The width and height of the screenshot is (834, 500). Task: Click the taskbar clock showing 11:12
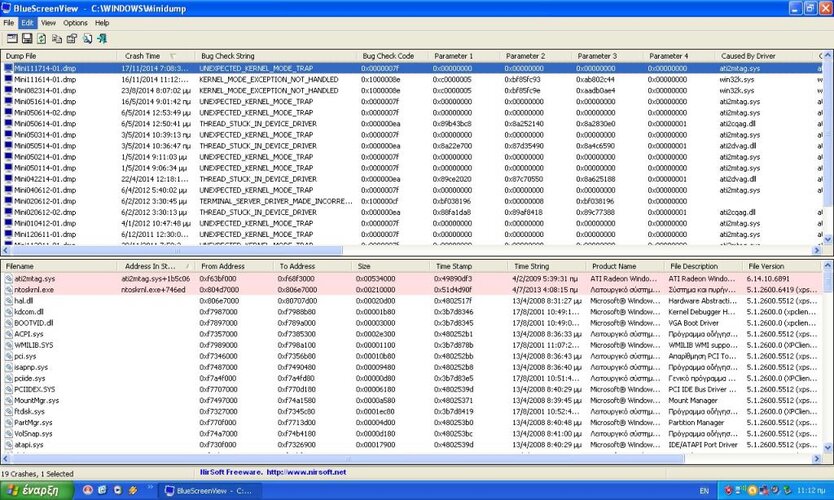pyautogui.click(x=811, y=490)
